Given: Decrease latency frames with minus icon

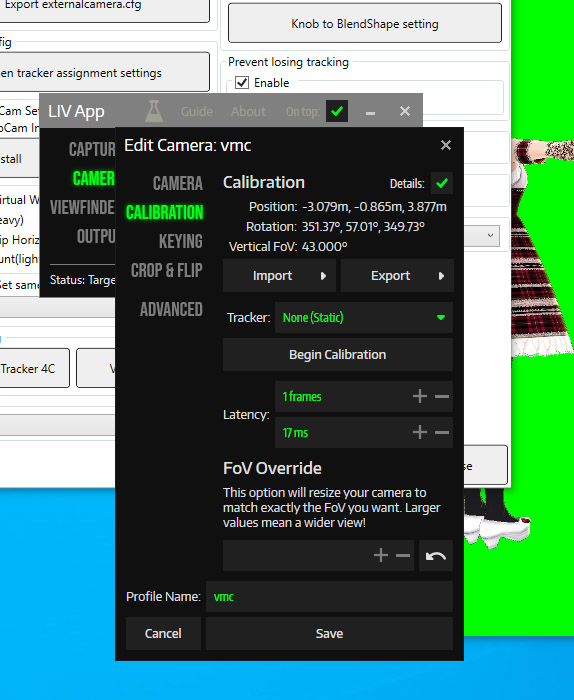Looking at the screenshot, I should [442, 396].
